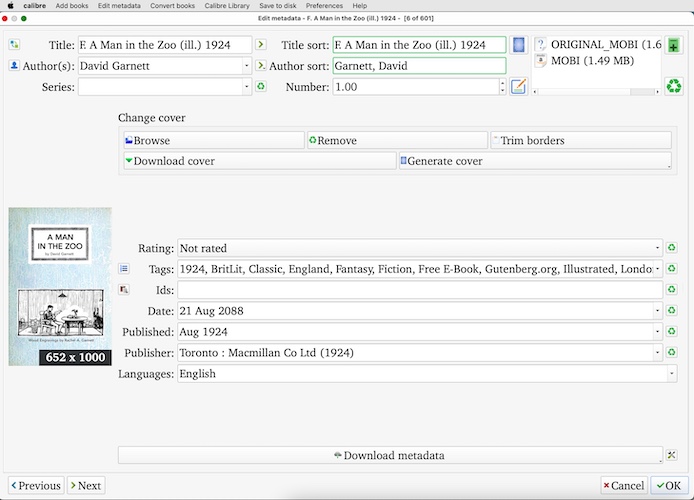Click the clear series recycle icon
This screenshot has height=500, width=694.
[x=261, y=86]
